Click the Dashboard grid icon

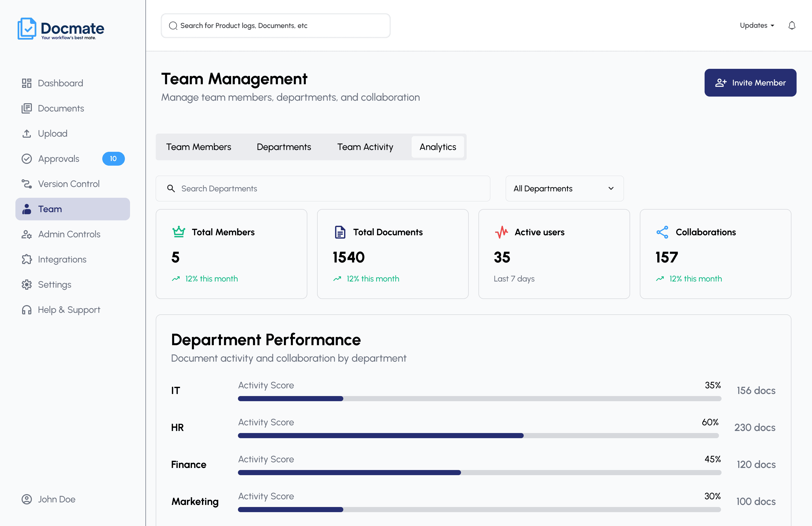(x=27, y=83)
